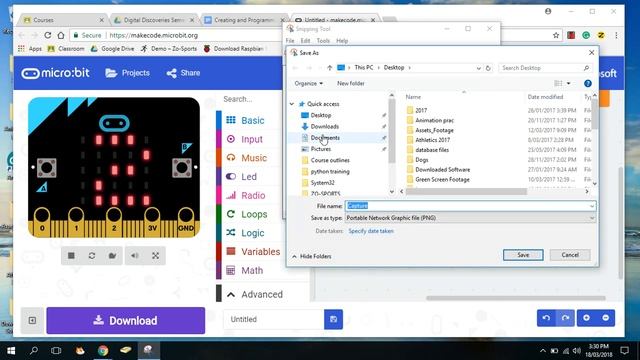Open the Loops blocks category
The height and width of the screenshot is (360, 640).
(254, 214)
